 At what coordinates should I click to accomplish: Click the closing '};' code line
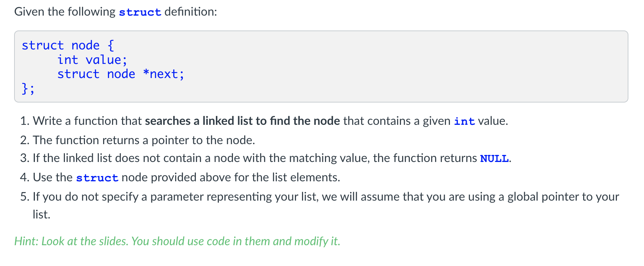(28, 88)
